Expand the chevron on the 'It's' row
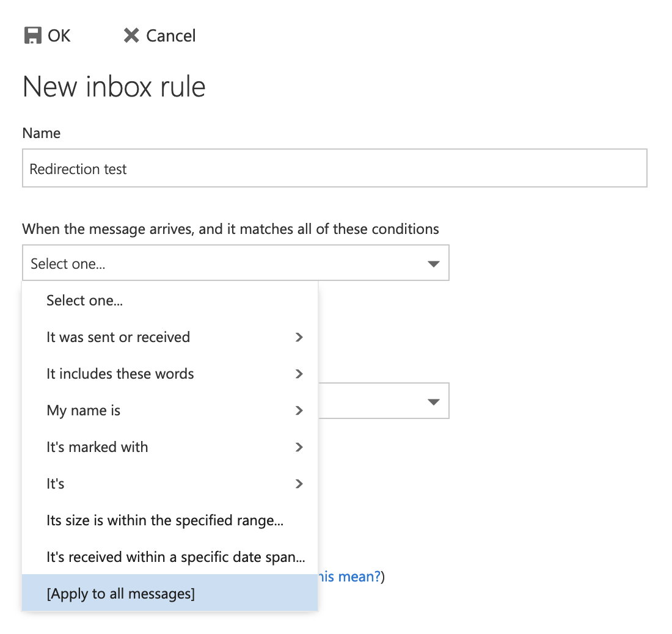672x634 pixels. [x=299, y=484]
